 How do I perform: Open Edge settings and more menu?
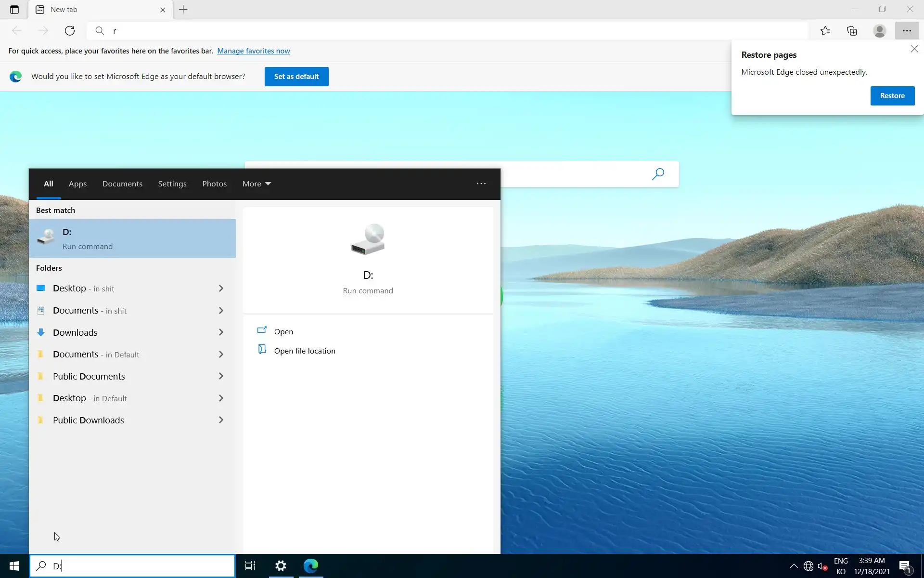coord(907,31)
